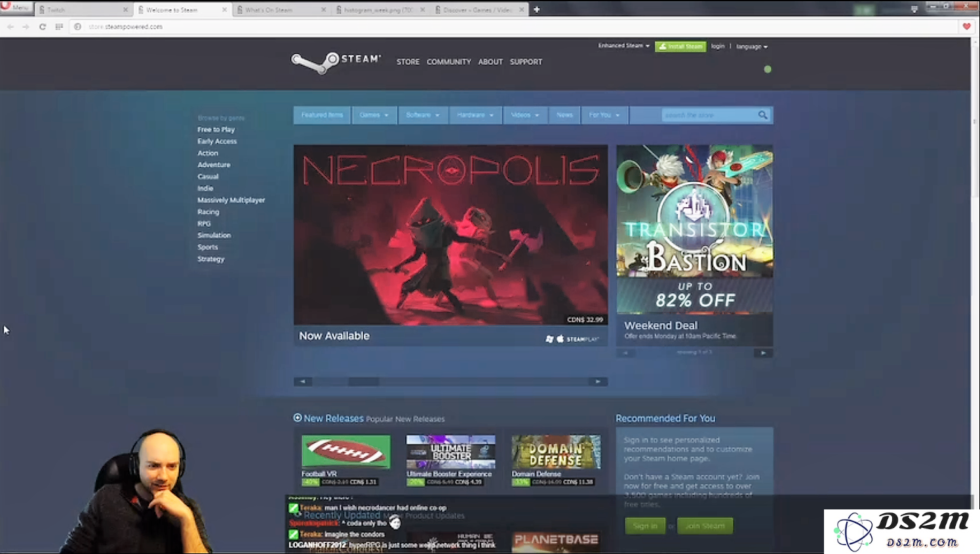Expand the Hardware store menu
This screenshot has width=980, height=554.
[x=475, y=115]
